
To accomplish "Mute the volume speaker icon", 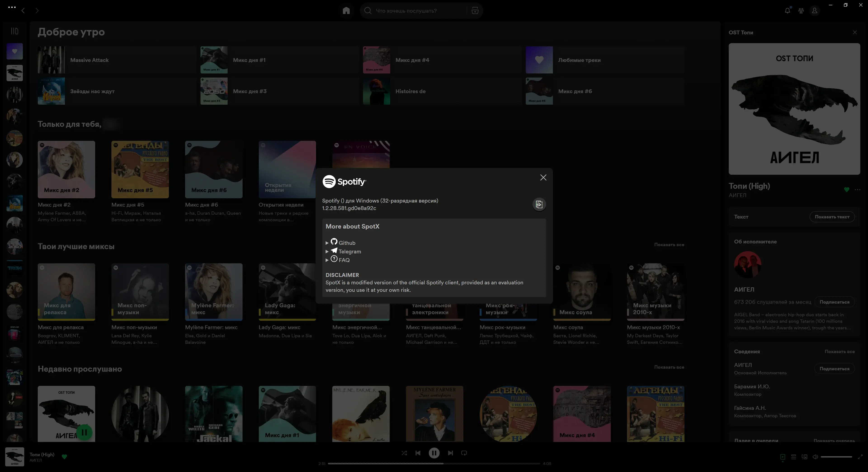I will (815, 457).
